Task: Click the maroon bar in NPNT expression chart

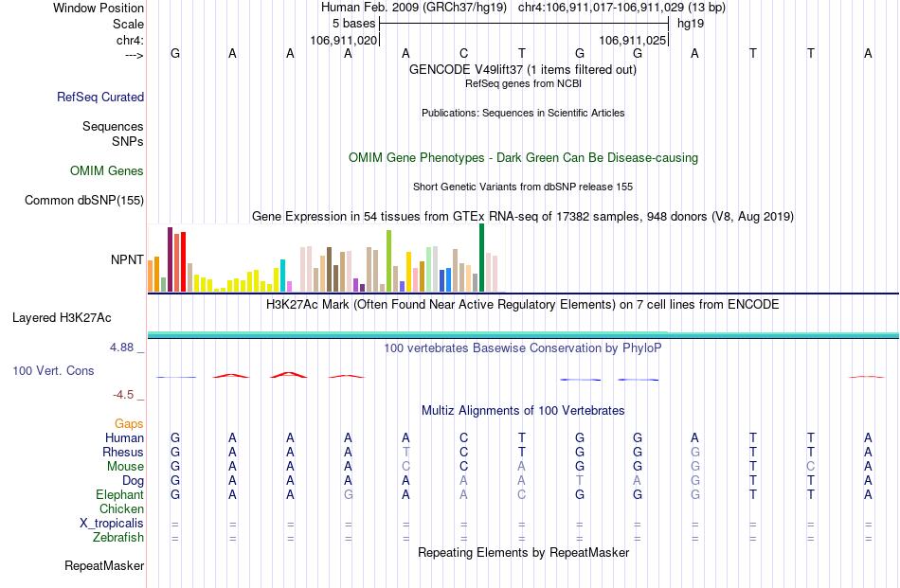Action: coord(170,259)
